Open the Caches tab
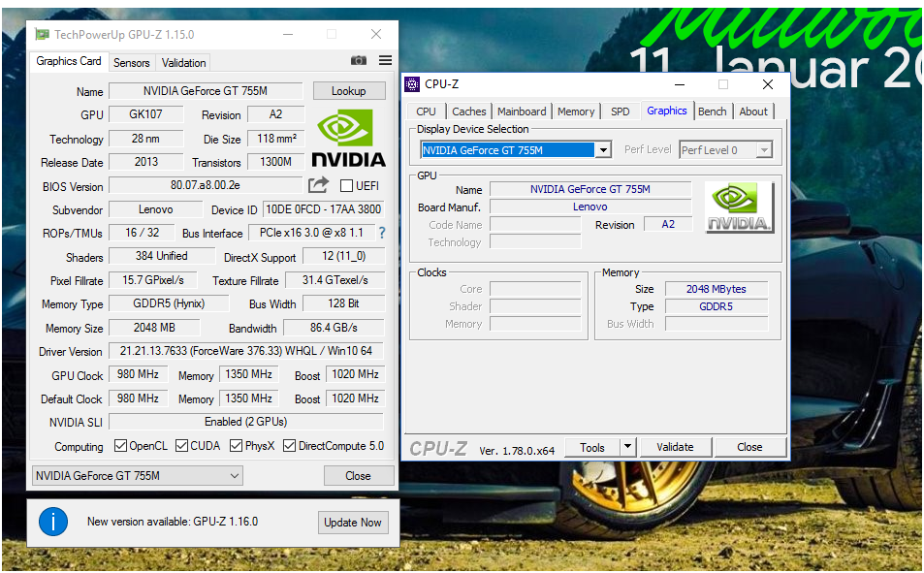The height and width of the screenshot is (573, 924). (x=469, y=111)
